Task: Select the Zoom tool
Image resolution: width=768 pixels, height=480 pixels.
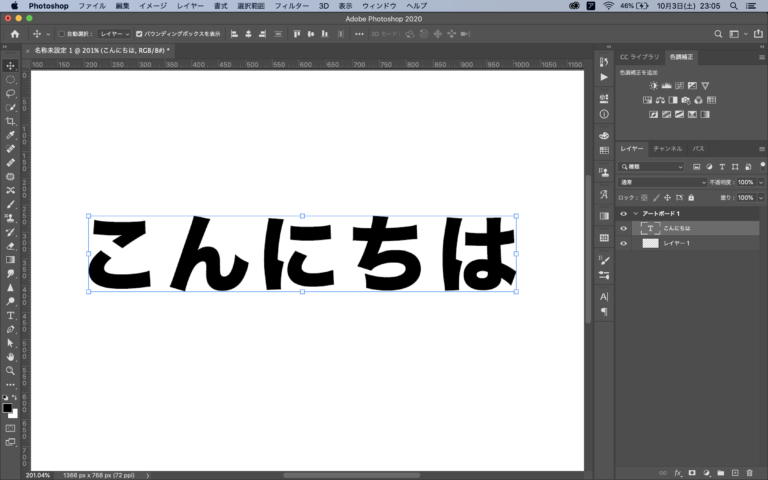Action: (x=10, y=370)
